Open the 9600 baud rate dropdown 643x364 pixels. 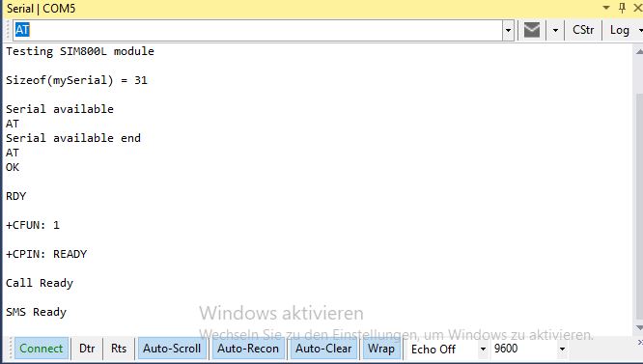pyautogui.click(x=563, y=350)
